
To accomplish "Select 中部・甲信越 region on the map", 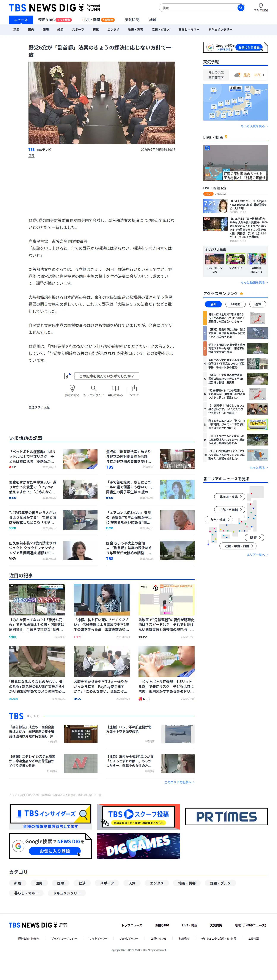I will 230,509.
